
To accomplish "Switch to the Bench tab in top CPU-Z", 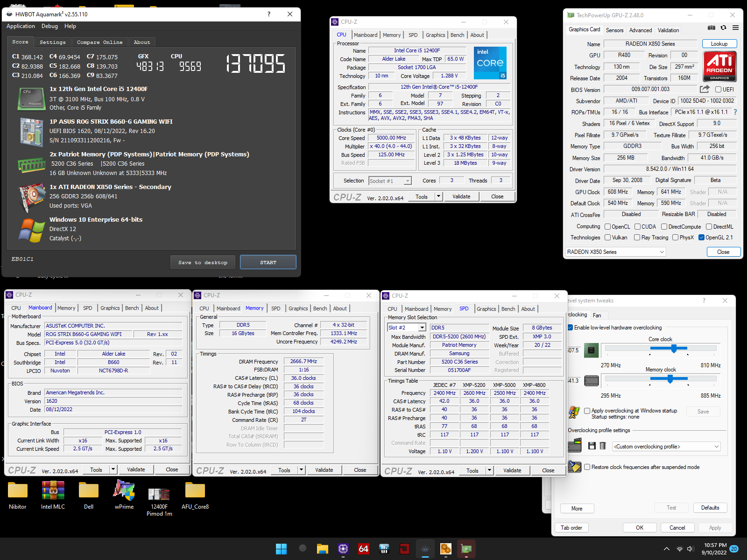I will 457,35.
